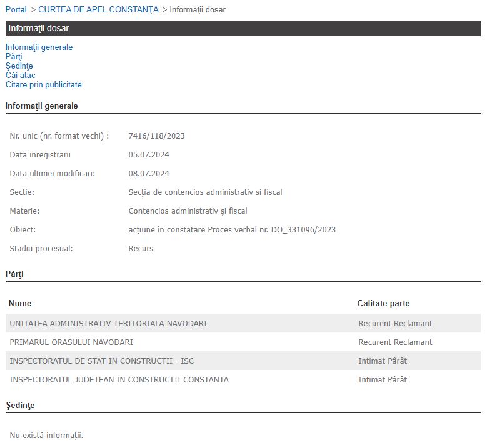Select the Secția de contencios administrativ value
Viewport: 502px width, 448px height.
click(205, 192)
